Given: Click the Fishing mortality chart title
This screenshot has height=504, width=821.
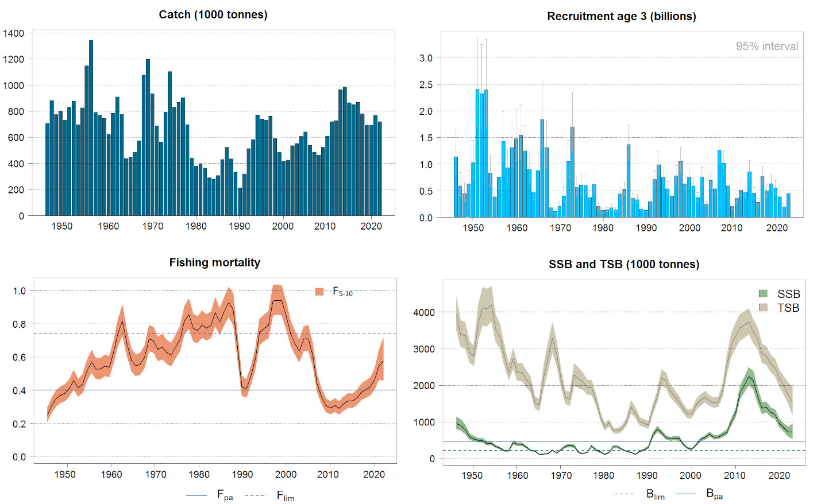Looking at the screenshot, I should (215, 263).
